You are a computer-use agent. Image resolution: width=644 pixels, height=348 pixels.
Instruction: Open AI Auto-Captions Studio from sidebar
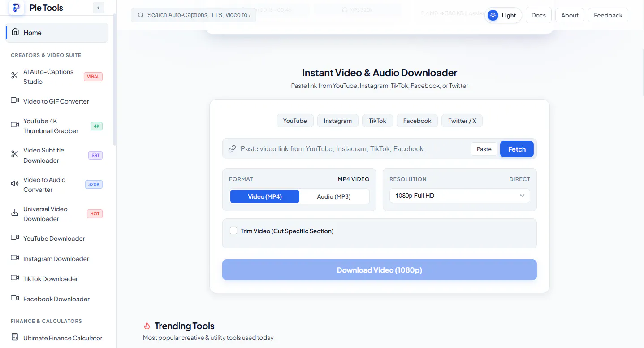coord(57,77)
